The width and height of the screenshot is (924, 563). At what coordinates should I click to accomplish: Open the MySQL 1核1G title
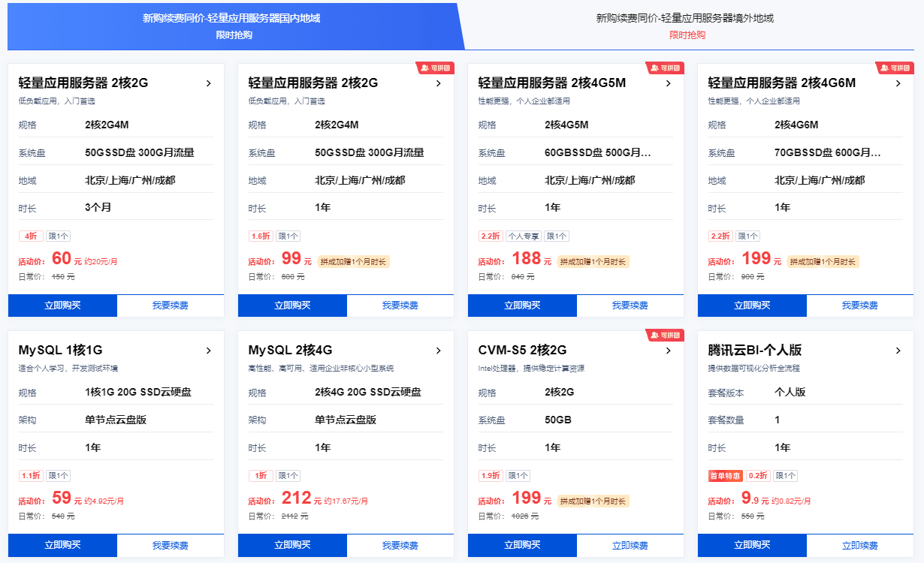pos(61,350)
